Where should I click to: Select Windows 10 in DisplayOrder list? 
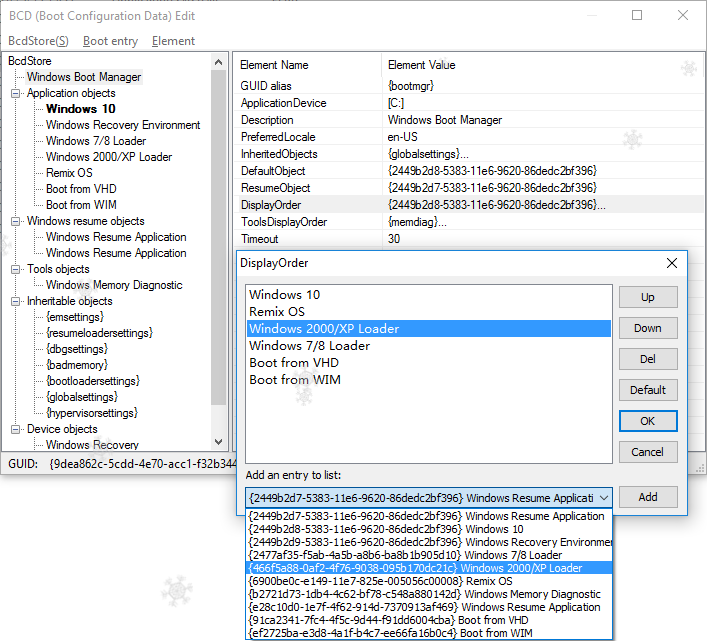pyautogui.click(x=429, y=295)
